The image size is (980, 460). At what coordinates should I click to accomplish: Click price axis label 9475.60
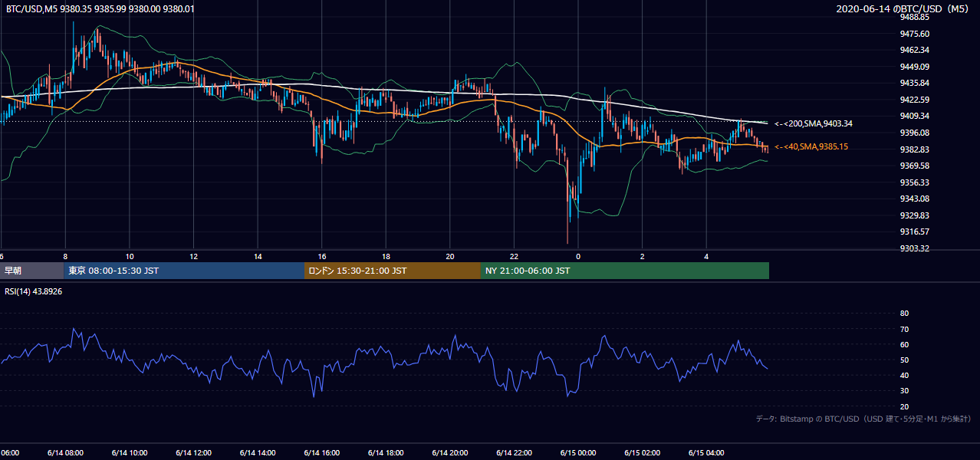pos(915,34)
